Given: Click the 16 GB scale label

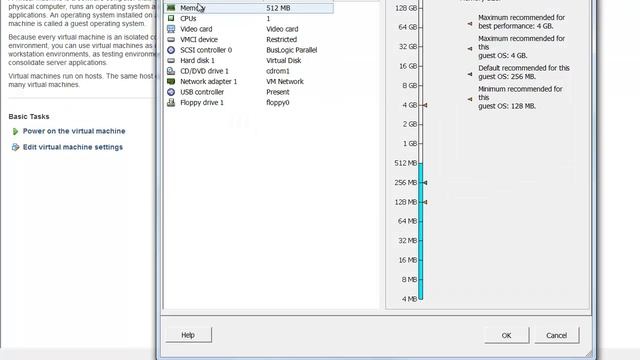Looking at the screenshot, I should 408,66.
